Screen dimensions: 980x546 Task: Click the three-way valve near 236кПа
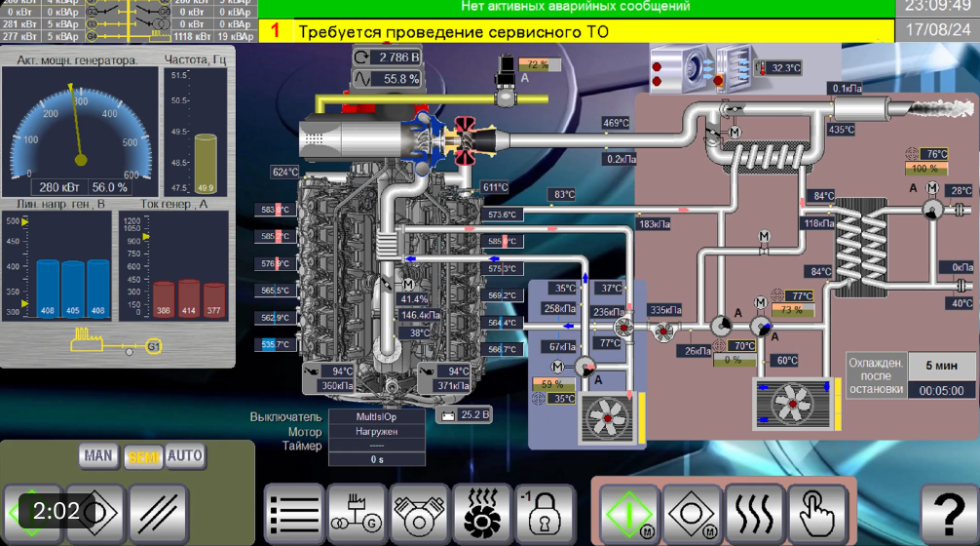point(623,327)
